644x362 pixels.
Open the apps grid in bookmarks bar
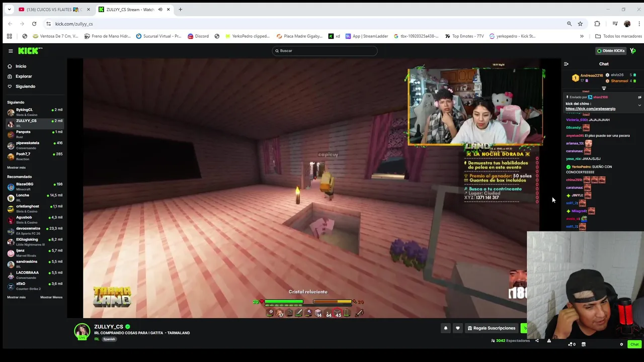(x=9, y=36)
